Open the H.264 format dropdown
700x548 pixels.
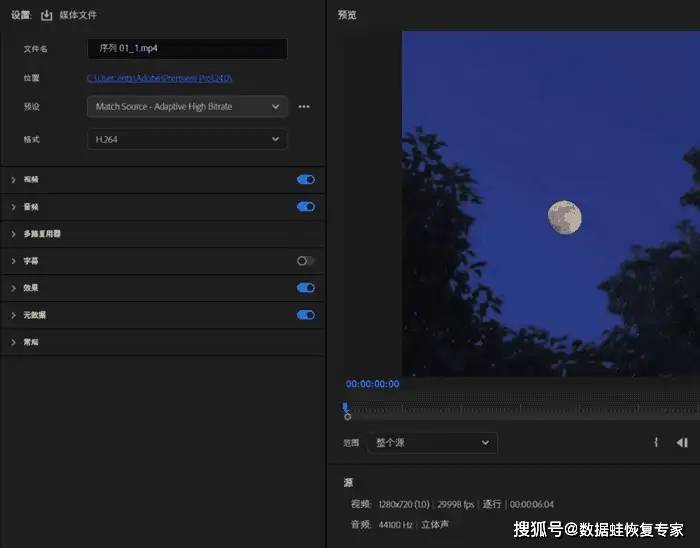click(x=187, y=140)
